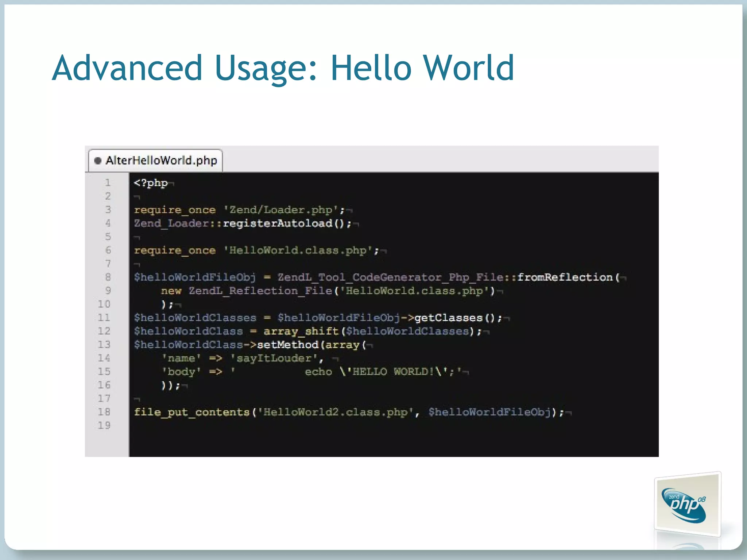747x560 pixels.
Task: Click 'setMethod' on line 13
Action: point(288,345)
